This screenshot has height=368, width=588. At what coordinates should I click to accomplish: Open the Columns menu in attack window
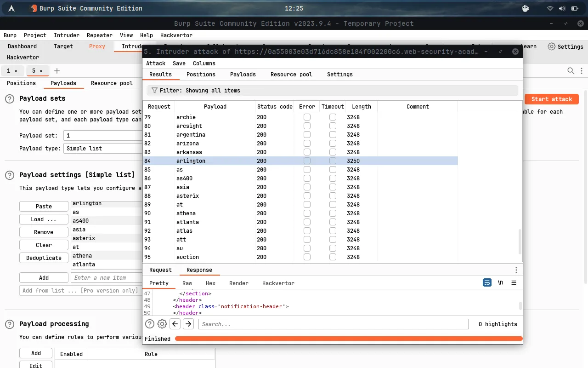click(204, 63)
